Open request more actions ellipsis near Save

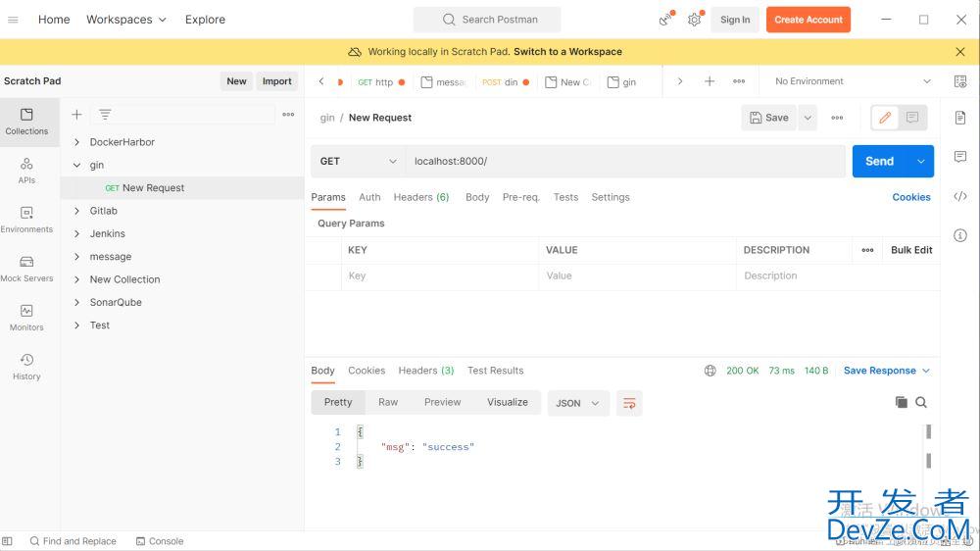coord(837,118)
